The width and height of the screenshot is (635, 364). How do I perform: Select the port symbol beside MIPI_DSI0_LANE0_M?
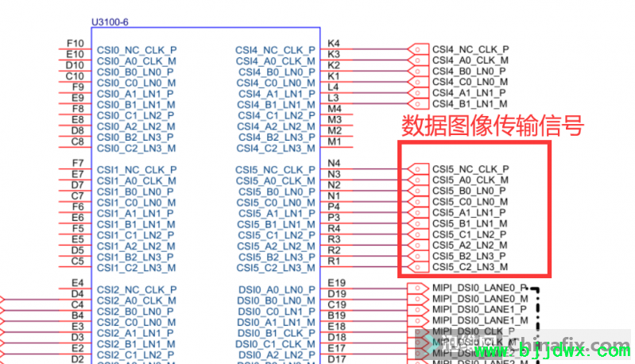[x=418, y=299]
